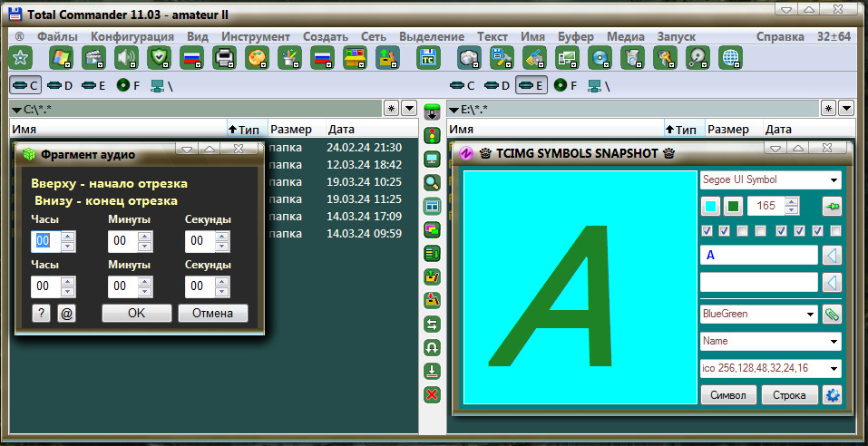868x446 pixels.
Task: Open right panel E:\*.* directory history arrow button
Action: click(846, 108)
